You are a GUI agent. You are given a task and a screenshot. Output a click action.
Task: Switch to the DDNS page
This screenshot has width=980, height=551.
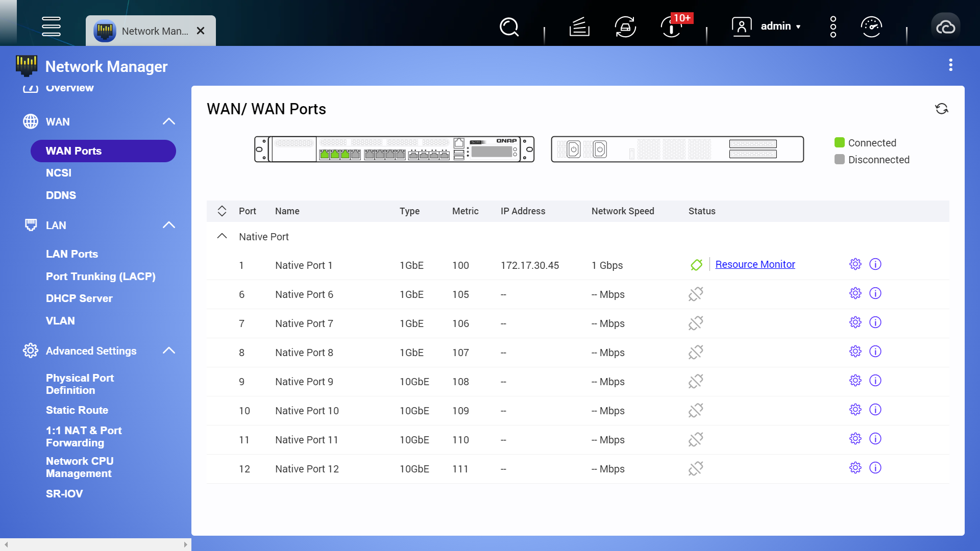(x=61, y=195)
